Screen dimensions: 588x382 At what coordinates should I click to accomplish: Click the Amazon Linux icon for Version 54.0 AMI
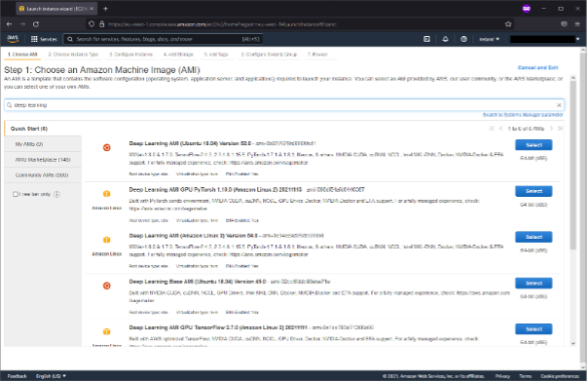107,240
